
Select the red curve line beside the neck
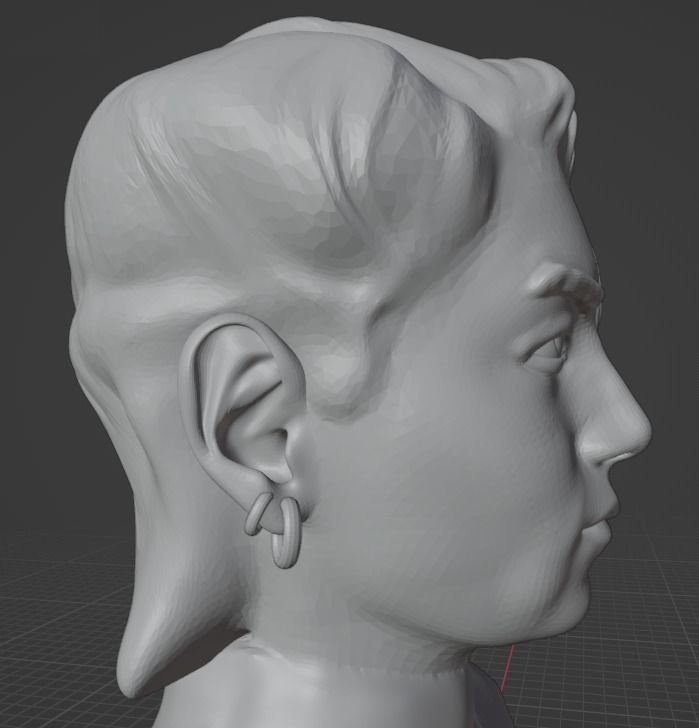coord(505,671)
